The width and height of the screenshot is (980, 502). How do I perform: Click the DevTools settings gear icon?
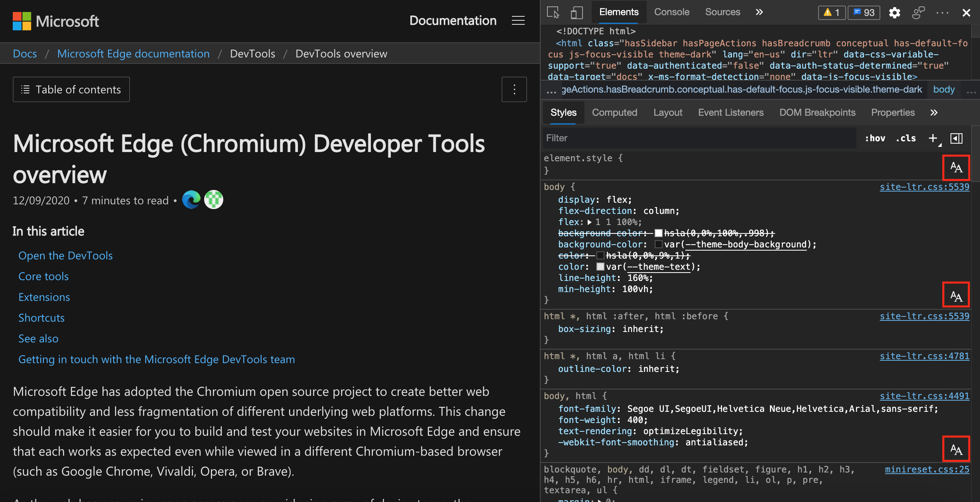pyautogui.click(x=894, y=12)
